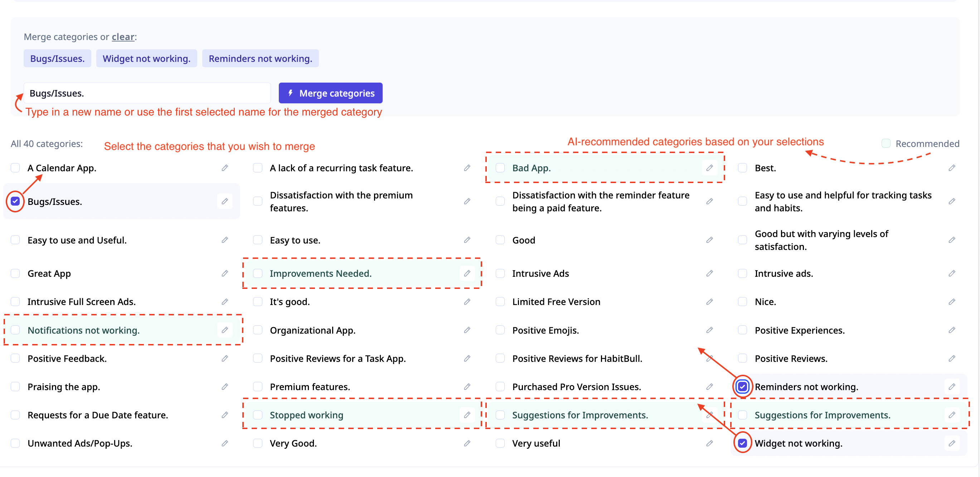Click the pencil next to Very Good.

coord(467,443)
